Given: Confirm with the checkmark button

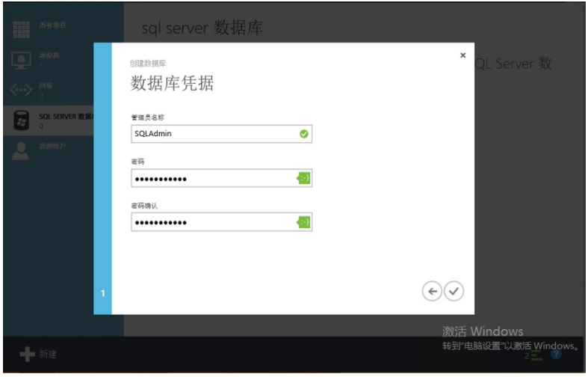Looking at the screenshot, I should click(454, 292).
